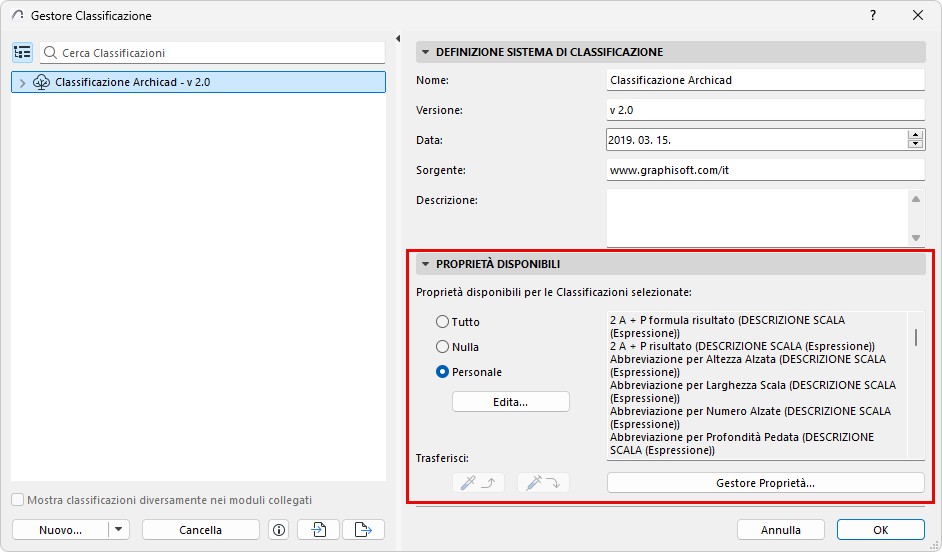Click the Classificazione Archicad tree icon
The width and height of the screenshot is (942, 552).
(x=41, y=82)
